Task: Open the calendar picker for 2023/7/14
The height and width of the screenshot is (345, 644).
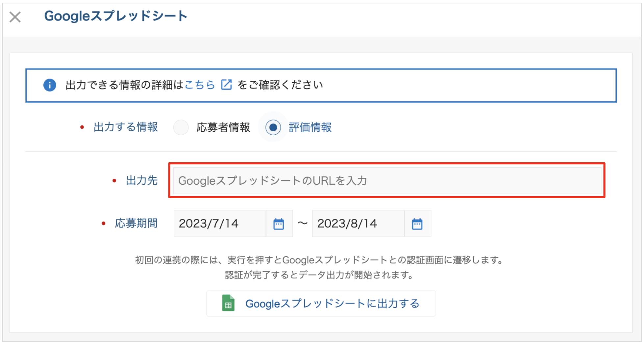Action: [279, 224]
